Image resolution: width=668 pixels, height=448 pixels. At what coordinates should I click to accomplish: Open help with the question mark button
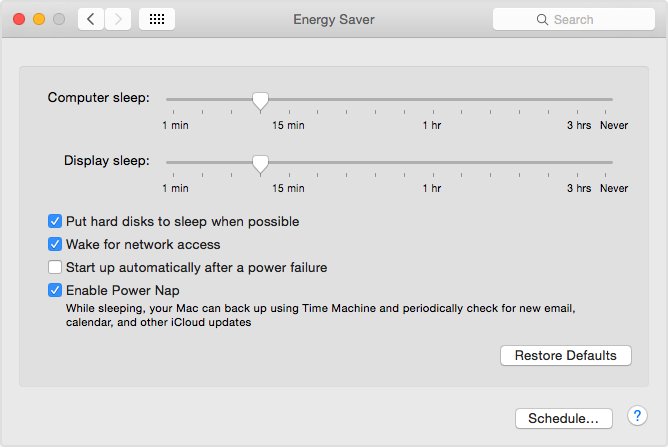point(637,416)
